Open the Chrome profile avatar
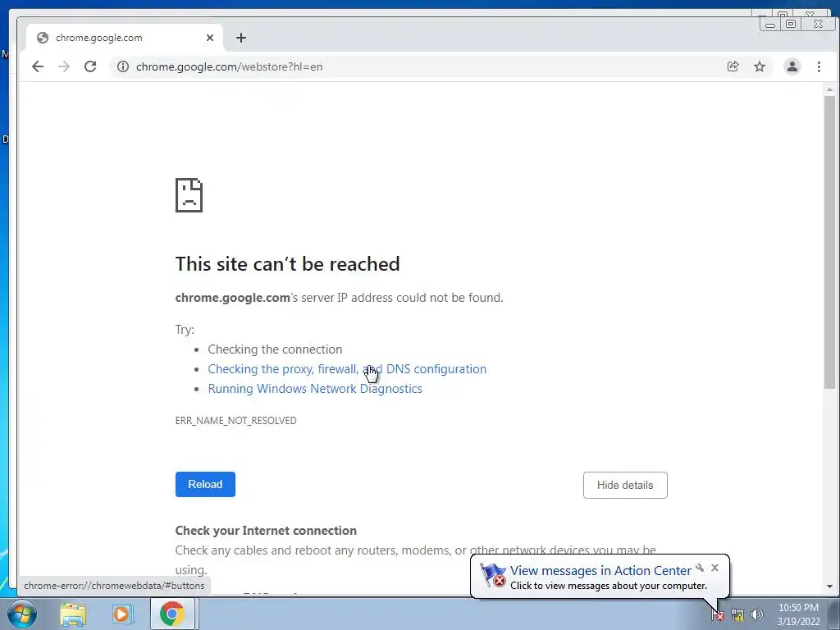The height and width of the screenshot is (630, 840). tap(792, 66)
